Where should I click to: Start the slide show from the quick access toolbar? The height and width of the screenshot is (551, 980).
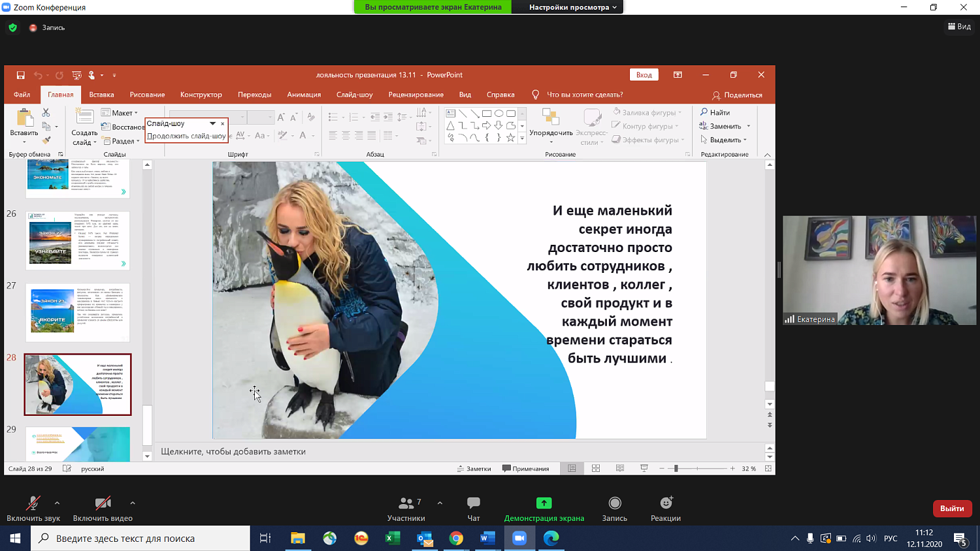coord(76,75)
